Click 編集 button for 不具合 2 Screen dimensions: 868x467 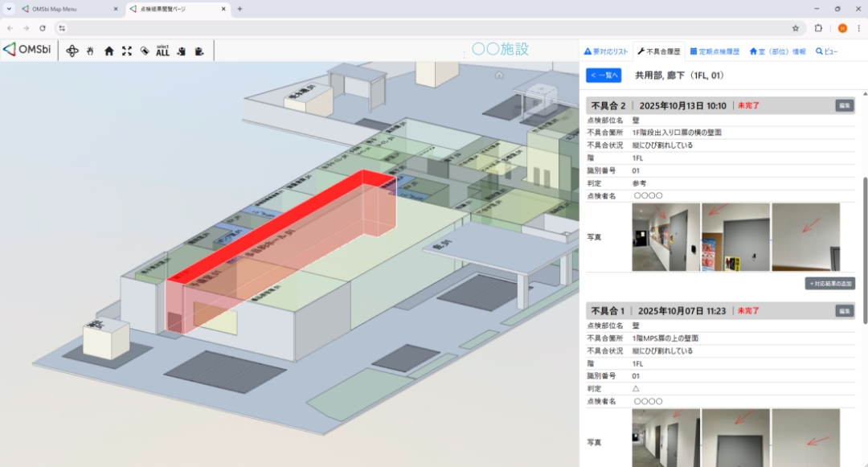pos(845,105)
